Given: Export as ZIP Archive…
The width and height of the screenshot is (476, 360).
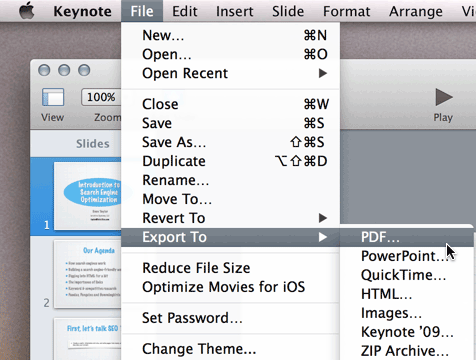Looking at the screenshot, I should (x=407, y=351).
